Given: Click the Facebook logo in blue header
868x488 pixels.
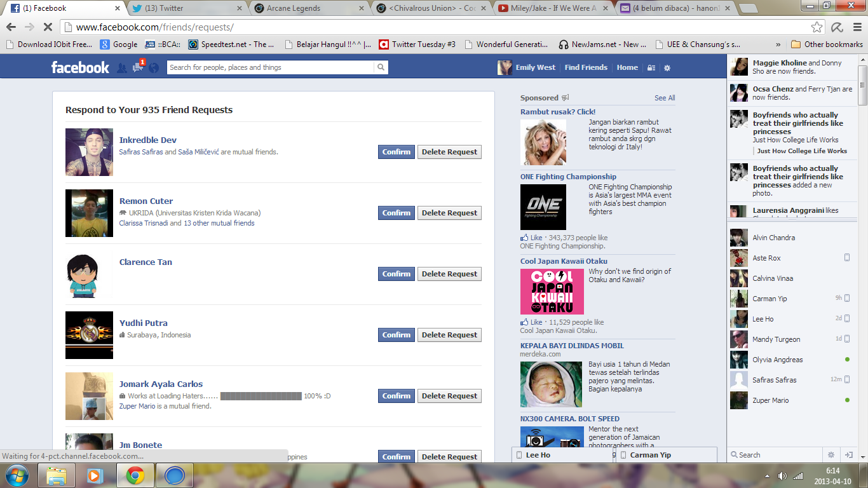Looking at the screenshot, I should tap(80, 67).
